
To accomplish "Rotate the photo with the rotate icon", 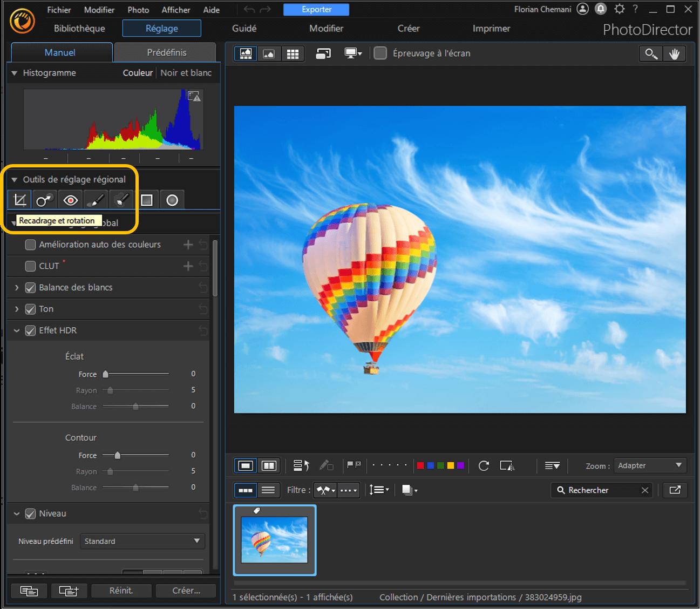I will tap(484, 466).
